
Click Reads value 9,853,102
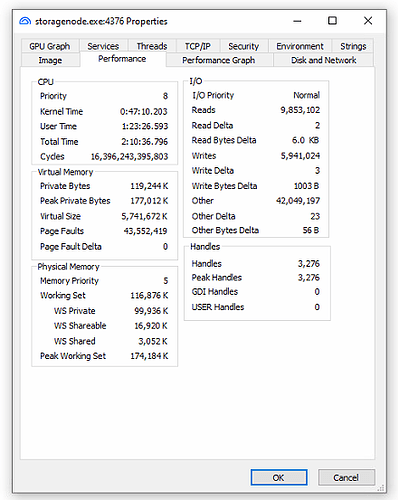(x=300, y=110)
